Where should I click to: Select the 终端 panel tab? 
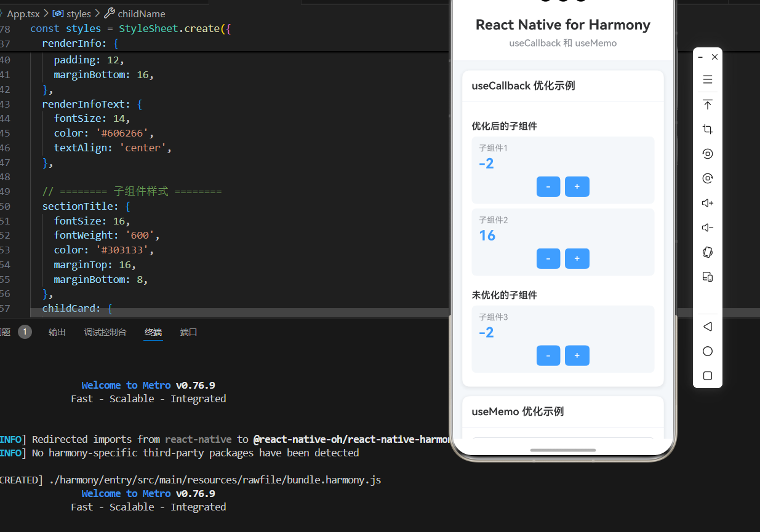click(153, 332)
